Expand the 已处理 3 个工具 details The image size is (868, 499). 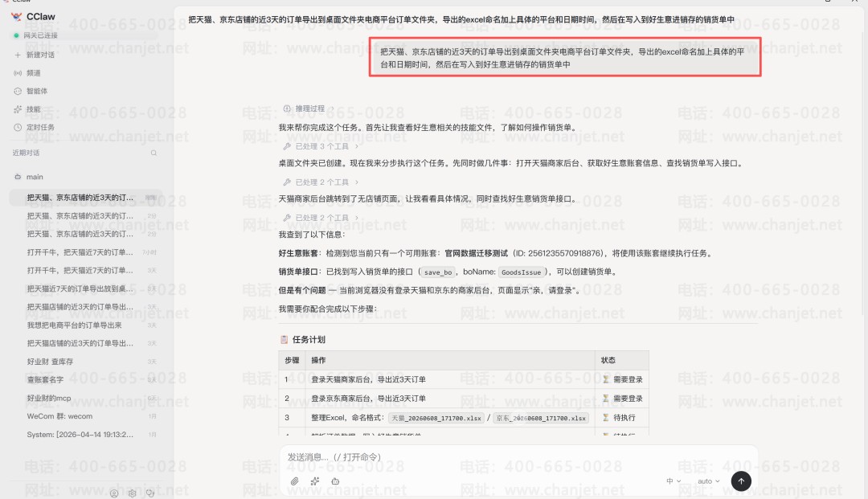pos(321,146)
